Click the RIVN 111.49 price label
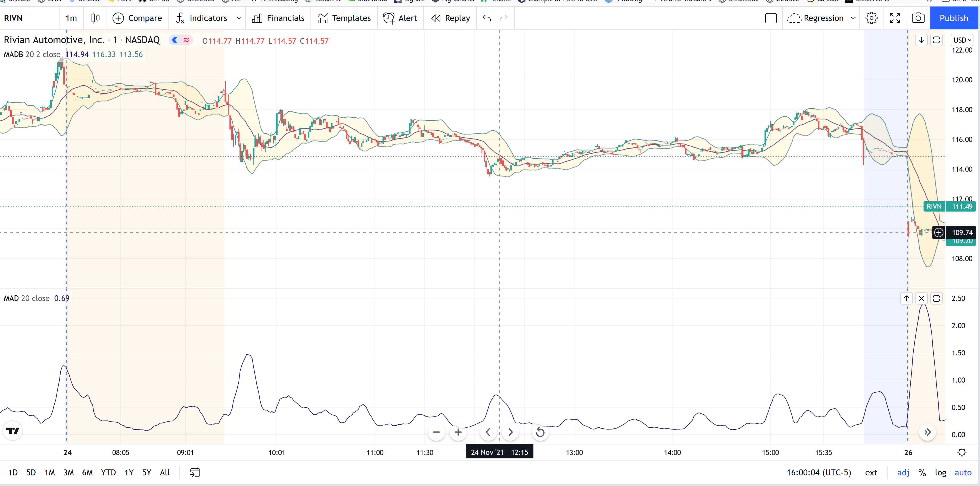Viewport: 980px width, 486px height. click(x=950, y=206)
